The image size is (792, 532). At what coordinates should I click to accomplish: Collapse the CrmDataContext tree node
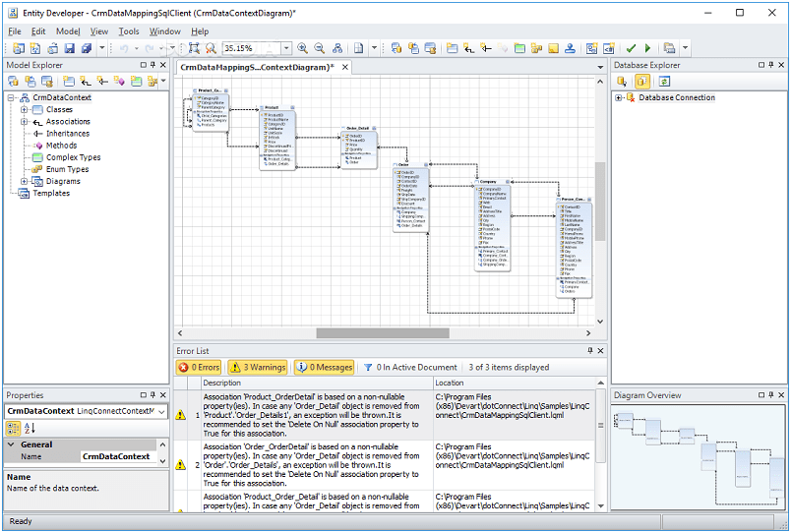[x=11, y=98]
